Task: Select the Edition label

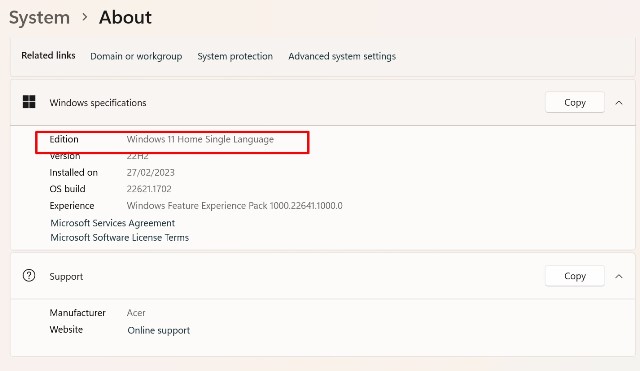Action: [64, 139]
